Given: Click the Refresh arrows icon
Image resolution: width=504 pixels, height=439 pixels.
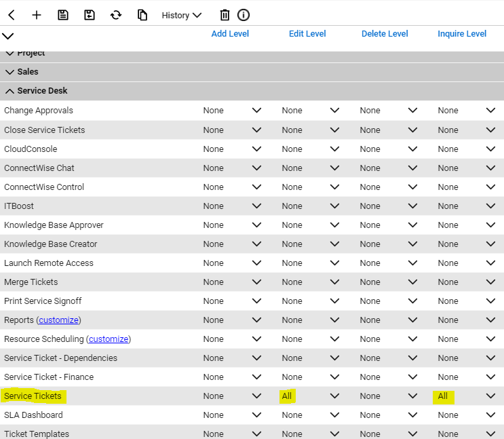Looking at the screenshot, I should (x=116, y=15).
